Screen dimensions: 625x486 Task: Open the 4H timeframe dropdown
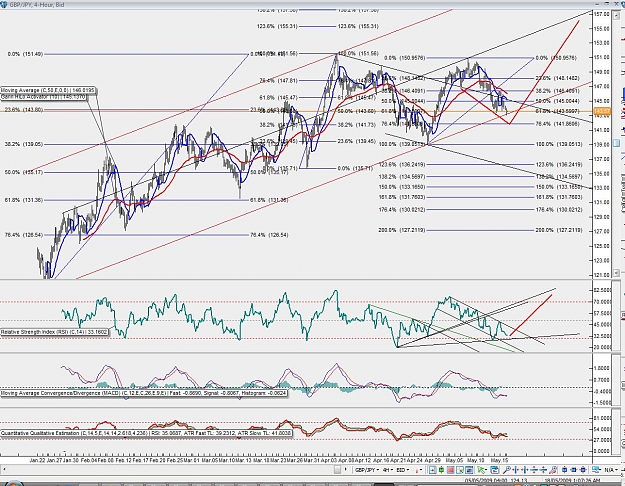coord(388,470)
